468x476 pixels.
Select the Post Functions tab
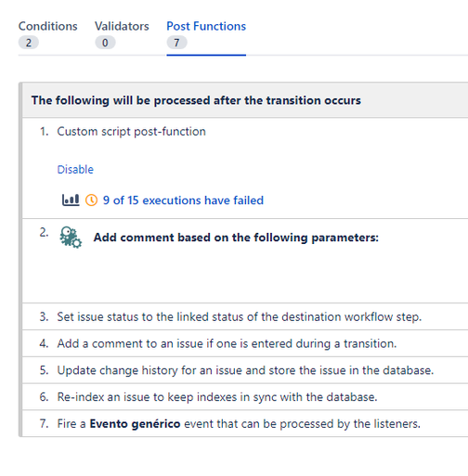[x=206, y=26]
